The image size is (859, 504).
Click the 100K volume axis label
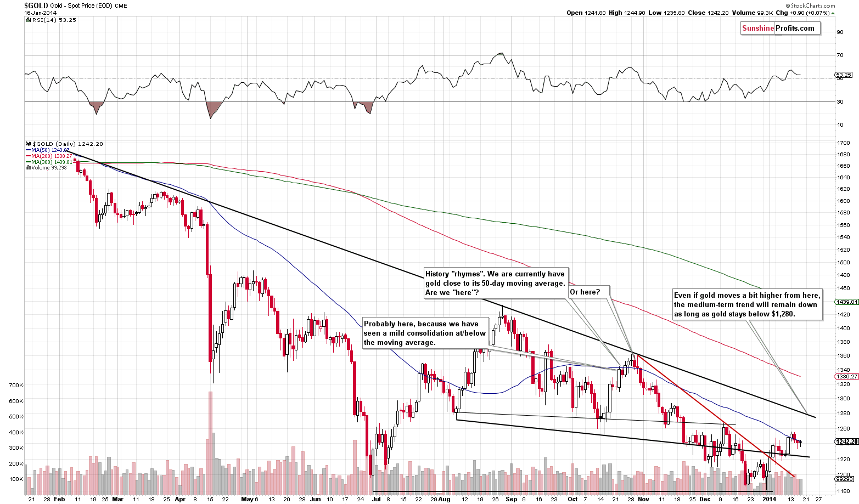point(16,479)
